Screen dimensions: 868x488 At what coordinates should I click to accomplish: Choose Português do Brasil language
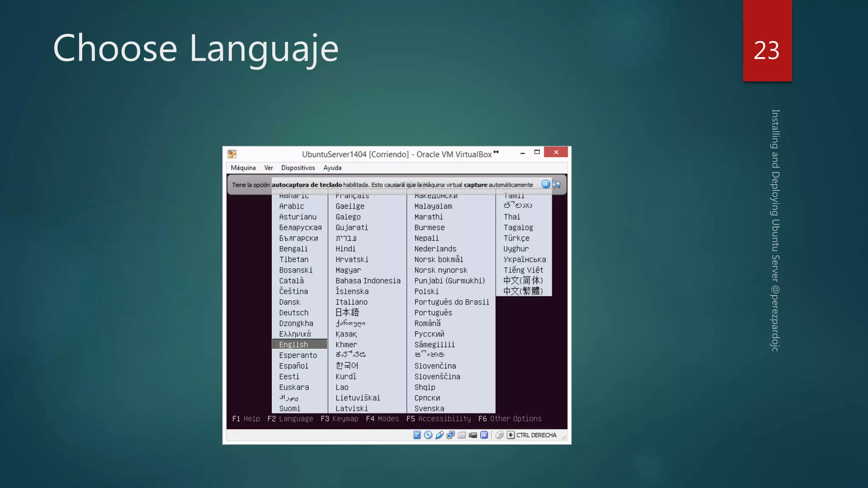click(451, 302)
